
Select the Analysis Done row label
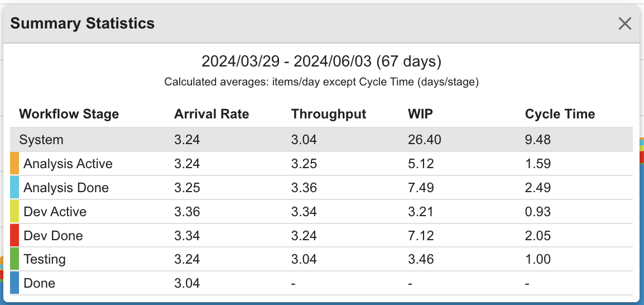(66, 188)
